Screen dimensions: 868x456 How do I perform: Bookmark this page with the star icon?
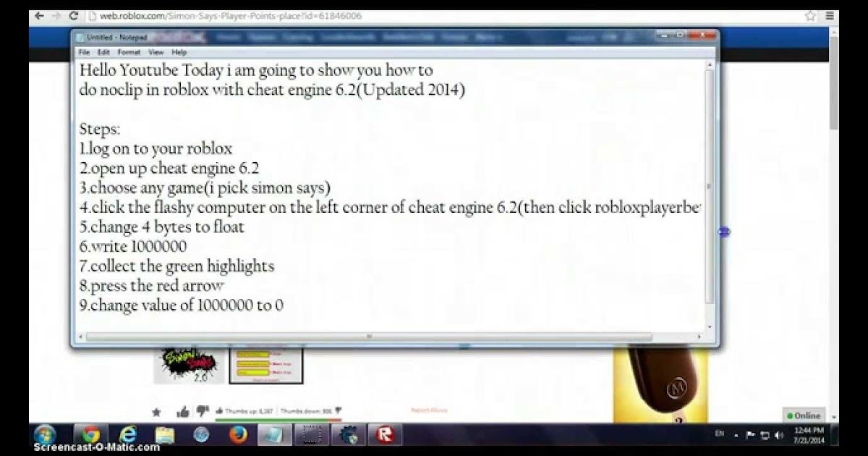pos(811,15)
